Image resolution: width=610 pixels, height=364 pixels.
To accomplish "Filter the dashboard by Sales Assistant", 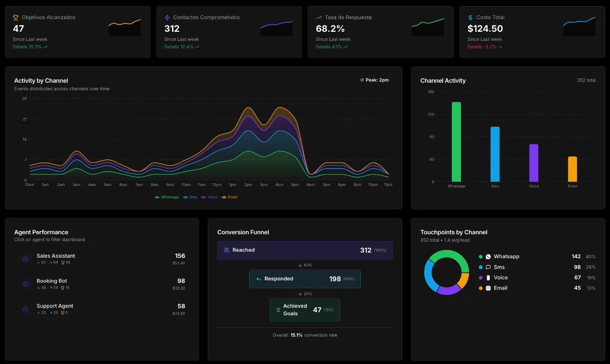I will tap(102, 259).
